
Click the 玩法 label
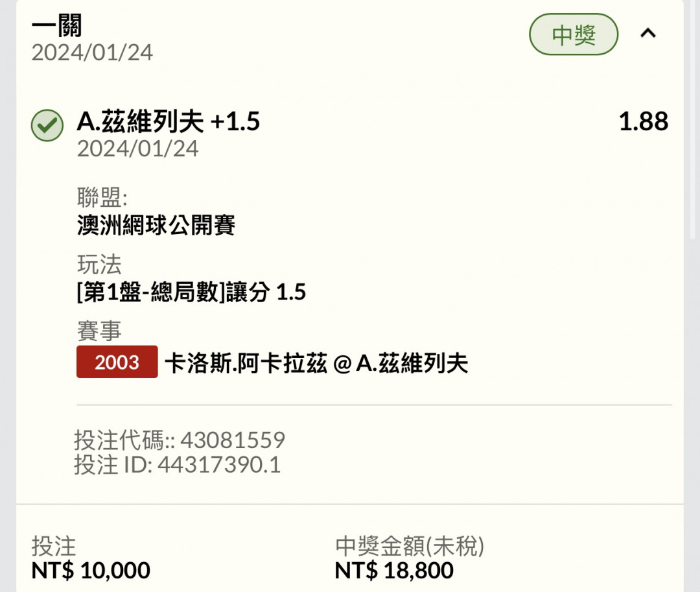click(x=99, y=265)
